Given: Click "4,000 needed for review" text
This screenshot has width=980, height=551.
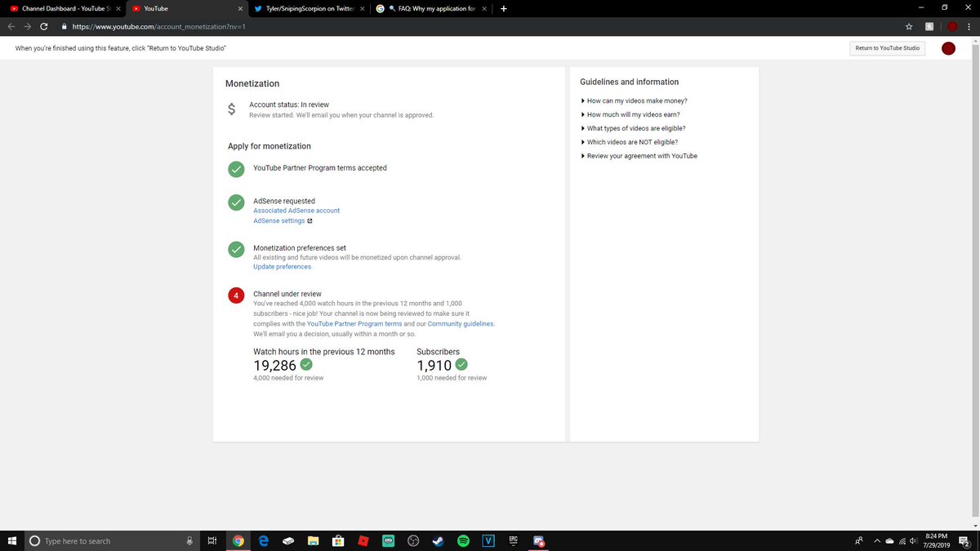Looking at the screenshot, I should (288, 378).
